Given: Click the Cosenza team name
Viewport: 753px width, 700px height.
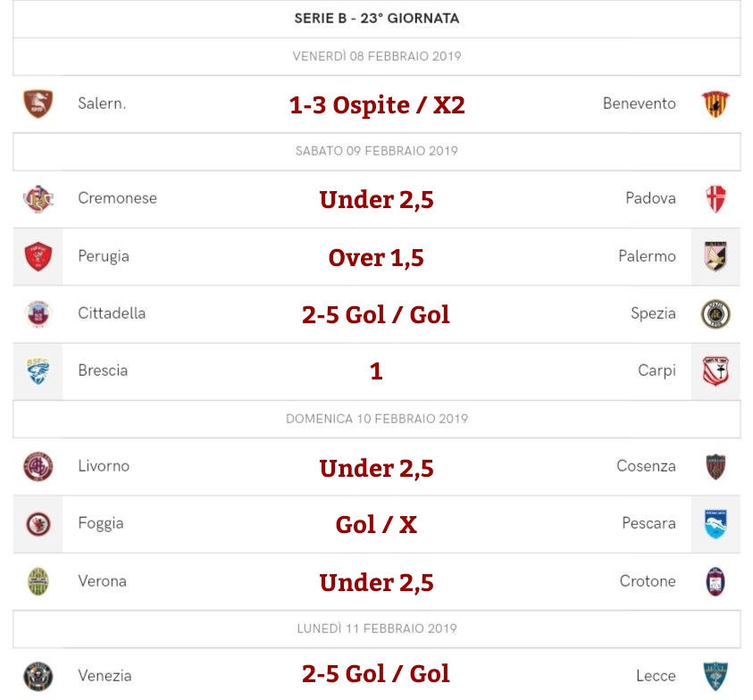Looking at the screenshot, I should pyautogui.click(x=646, y=466).
